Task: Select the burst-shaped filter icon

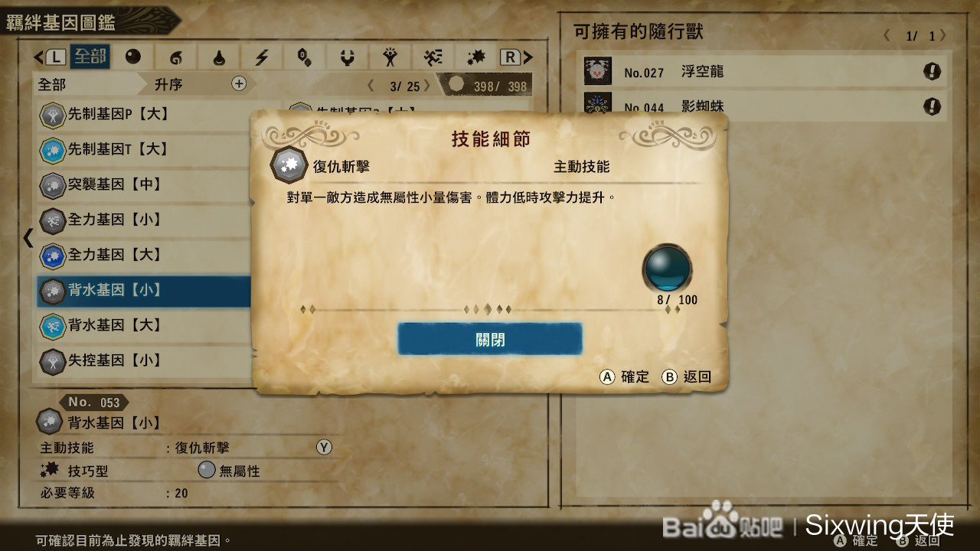Action: coord(476,57)
